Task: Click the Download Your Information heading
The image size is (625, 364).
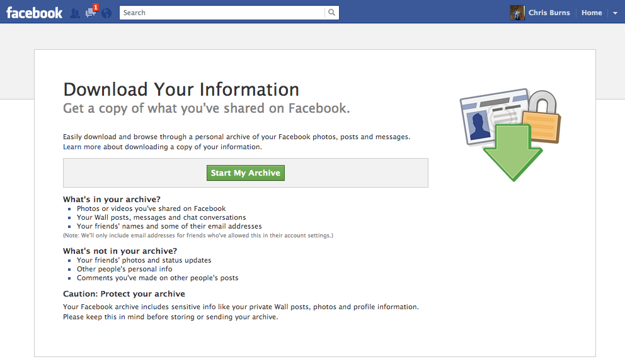Action: pos(180,89)
